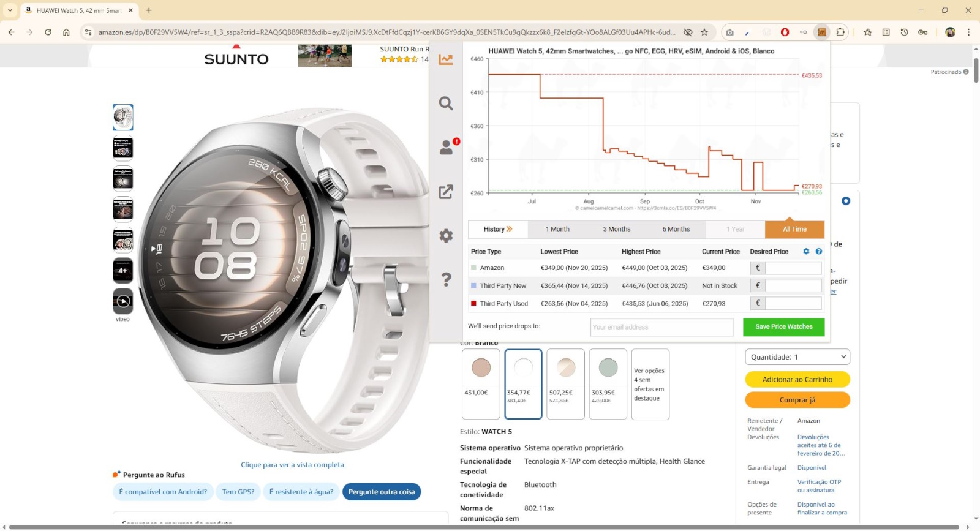Open the Camelizer price chart view

pyautogui.click(x=446, y=59)
